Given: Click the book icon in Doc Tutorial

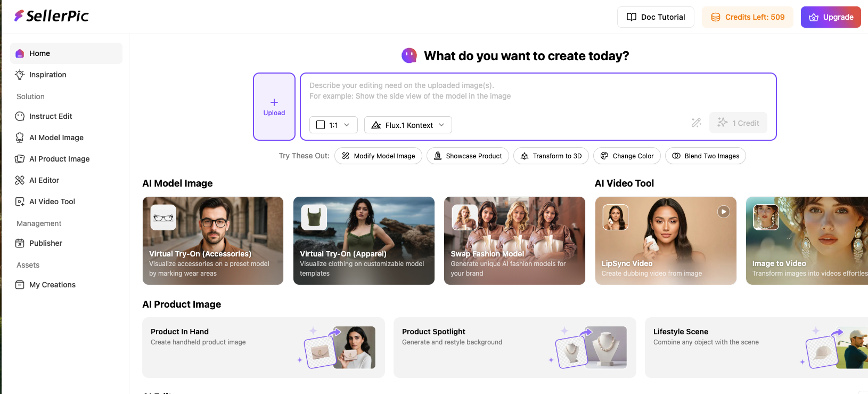Looking at the screenshot, I should [x=632, y=17].
